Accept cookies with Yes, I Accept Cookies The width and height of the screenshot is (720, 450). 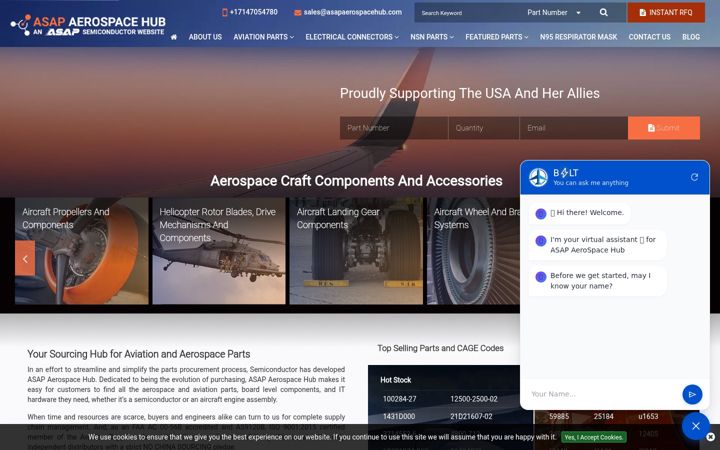[593, 437]
